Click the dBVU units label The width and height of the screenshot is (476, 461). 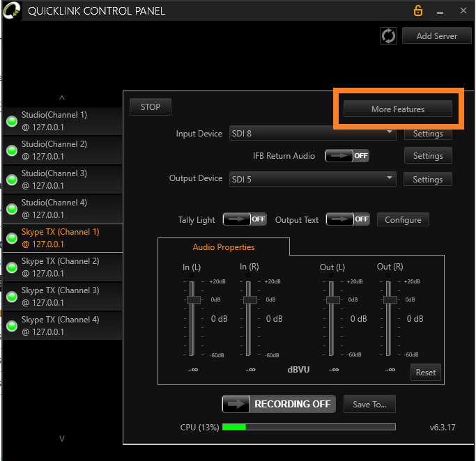298,369
